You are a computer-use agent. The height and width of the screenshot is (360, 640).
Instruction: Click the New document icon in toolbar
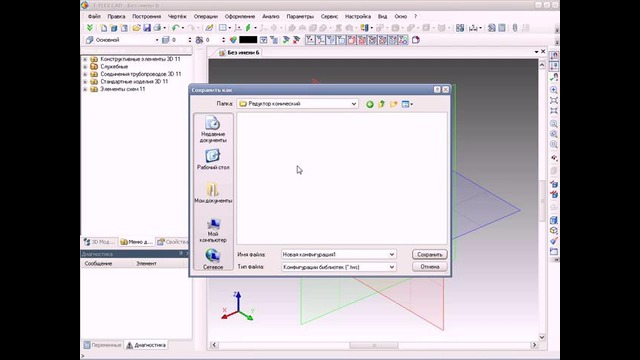click(x=104, y=28)
